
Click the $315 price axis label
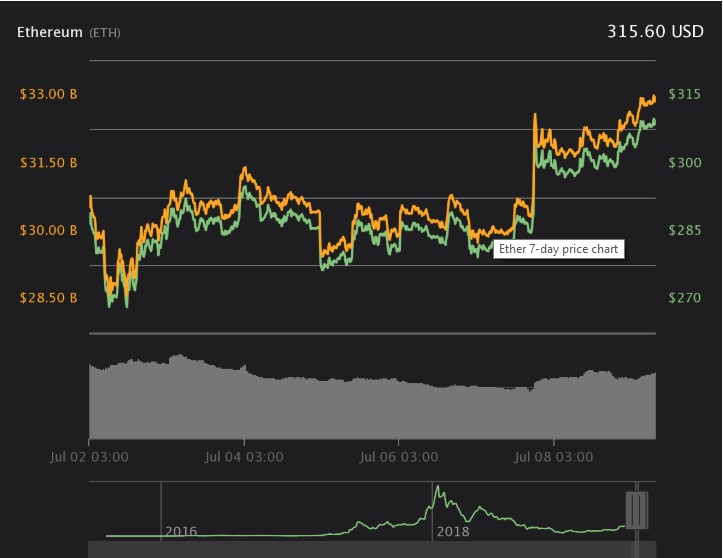[x=684, y=94]
